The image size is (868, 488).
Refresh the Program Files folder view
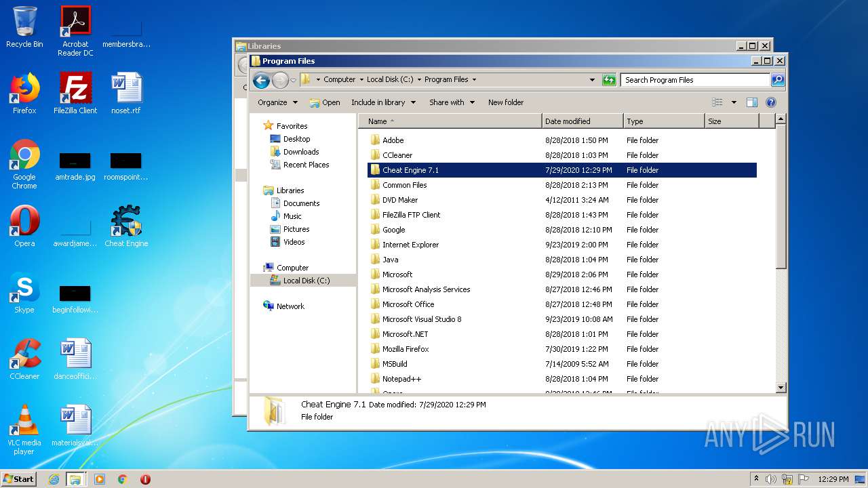point(609,80)
